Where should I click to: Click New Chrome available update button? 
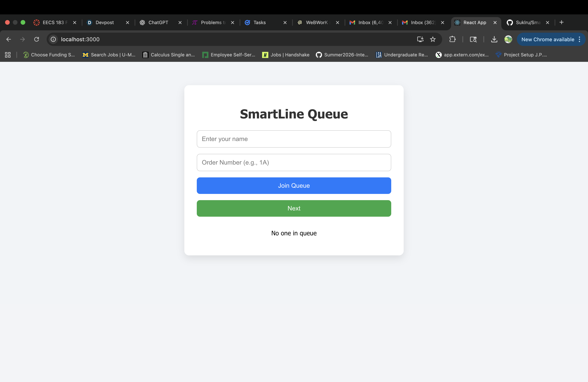[548, 39]
